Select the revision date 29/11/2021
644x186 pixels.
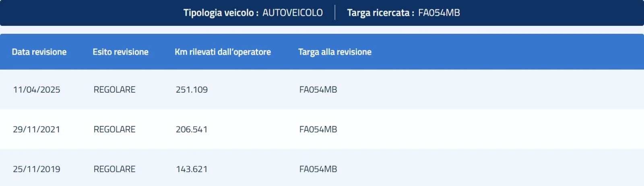point(37,130)
